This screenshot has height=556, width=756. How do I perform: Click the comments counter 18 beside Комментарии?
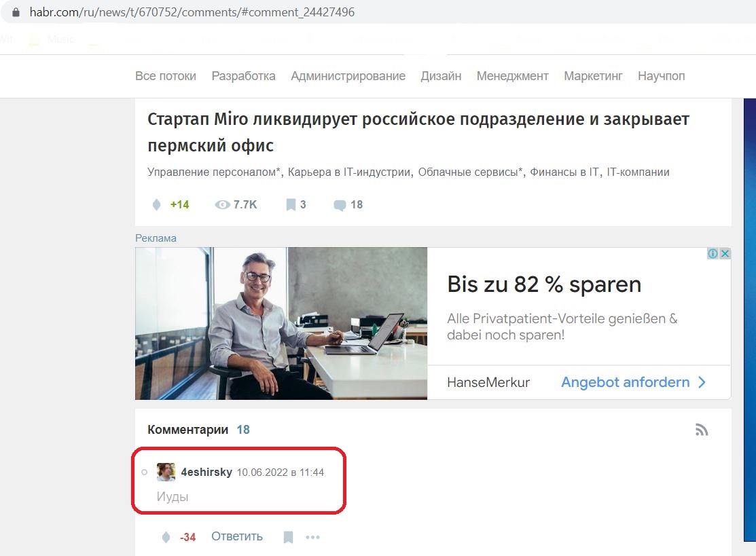243,430
